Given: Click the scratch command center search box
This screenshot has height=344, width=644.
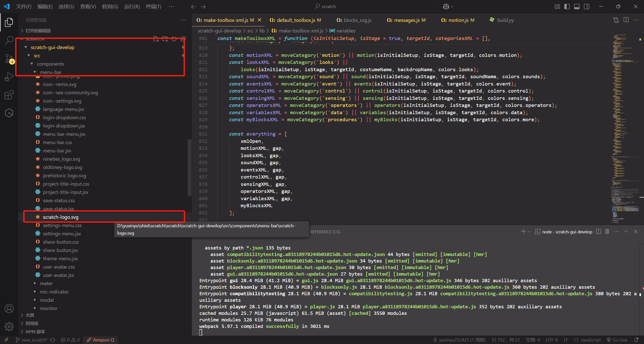Looking at the screenshot, I should 325,7.
